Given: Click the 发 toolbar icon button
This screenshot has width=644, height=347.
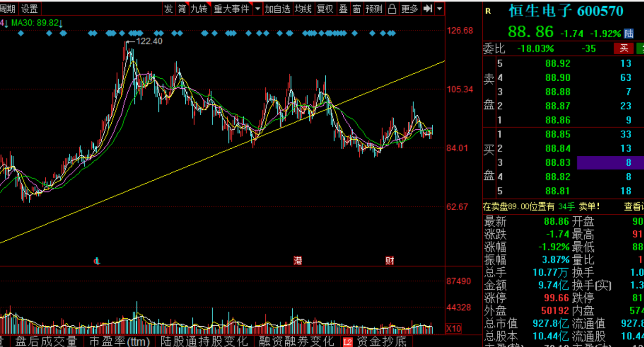Looking at the screenshot, I should click(168, 8).
